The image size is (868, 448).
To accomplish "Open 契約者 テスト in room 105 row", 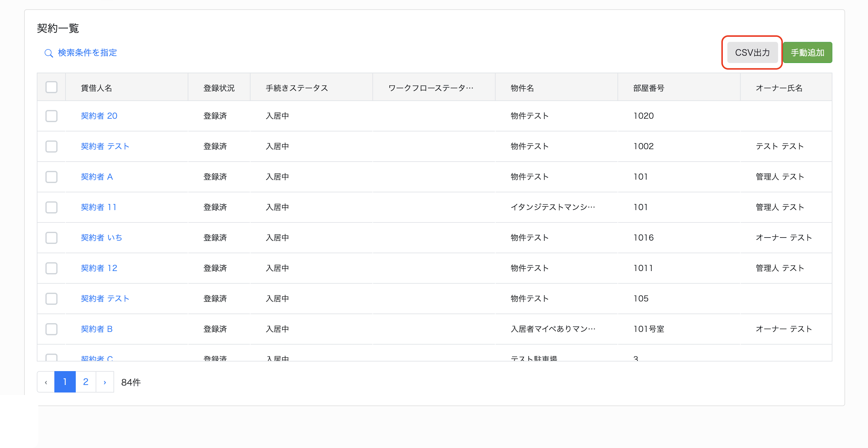I will click(x=105, y=299).
